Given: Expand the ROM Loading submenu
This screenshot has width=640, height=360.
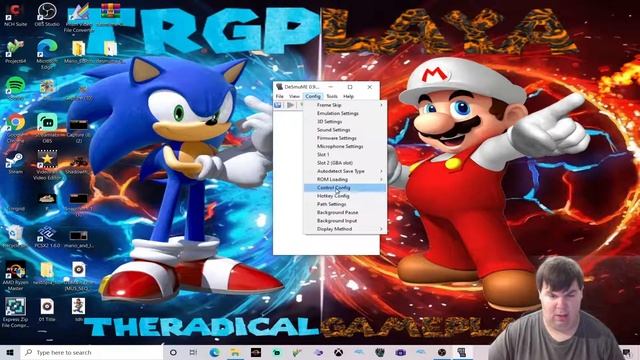Looking at the screenshot, I should tap(345, 179).
